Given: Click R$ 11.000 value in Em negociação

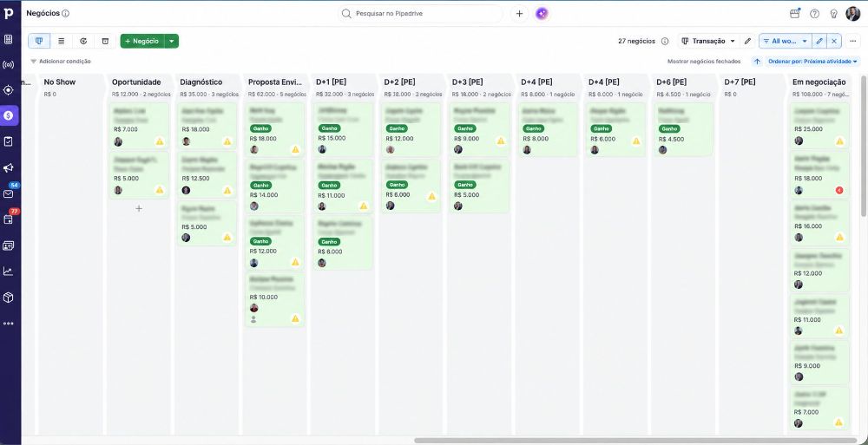Looking at the screenshot, I should (807, 320).
